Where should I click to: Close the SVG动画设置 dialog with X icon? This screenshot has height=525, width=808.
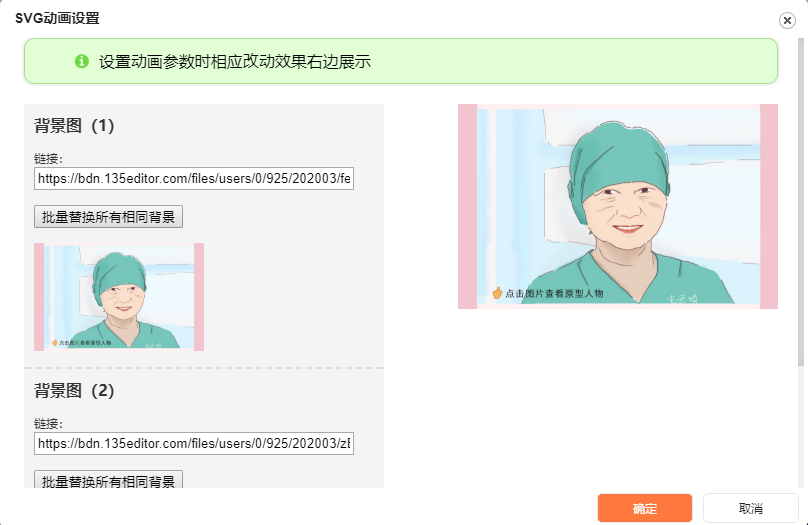(x=787, y=20)
